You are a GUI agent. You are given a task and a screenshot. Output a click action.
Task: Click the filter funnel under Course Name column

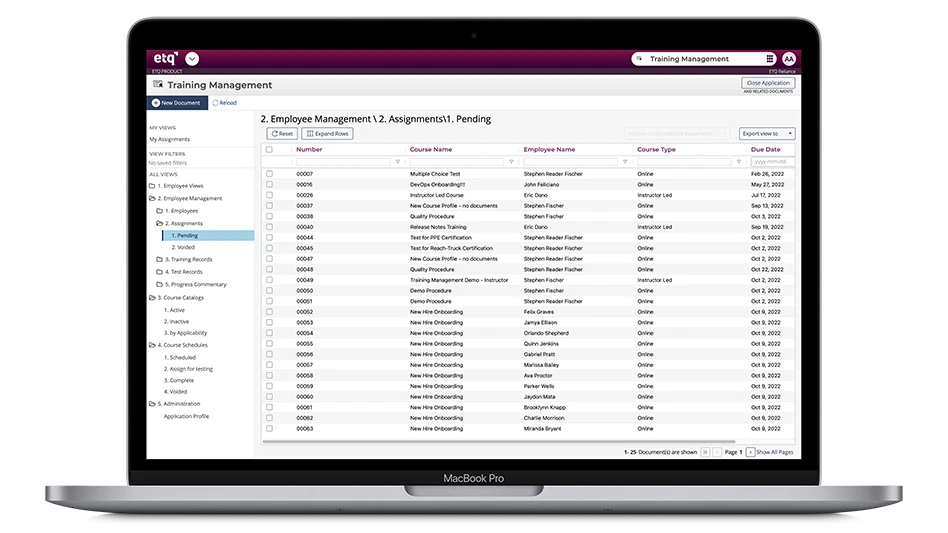click(x=511, y=161)
